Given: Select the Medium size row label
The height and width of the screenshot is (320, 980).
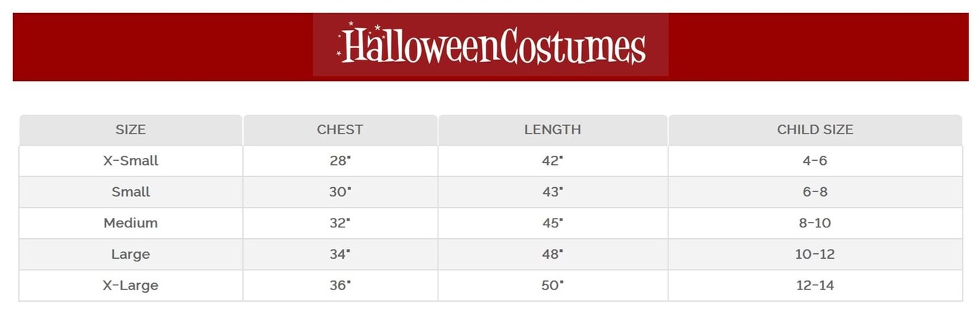Looking at the screenshot, I should (131, 223).
